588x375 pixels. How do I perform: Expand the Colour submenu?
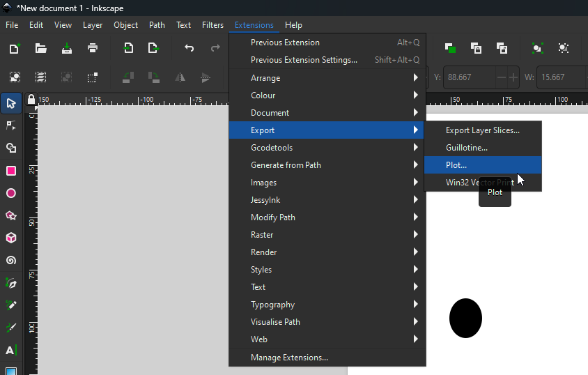tap(327, 95)
